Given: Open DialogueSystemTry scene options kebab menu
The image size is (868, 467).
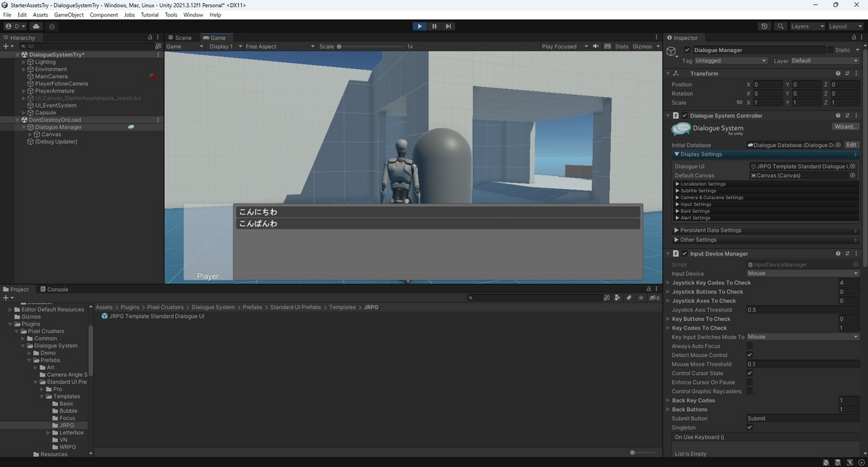Looking at the screenshot, I should [x=158, y=54].
